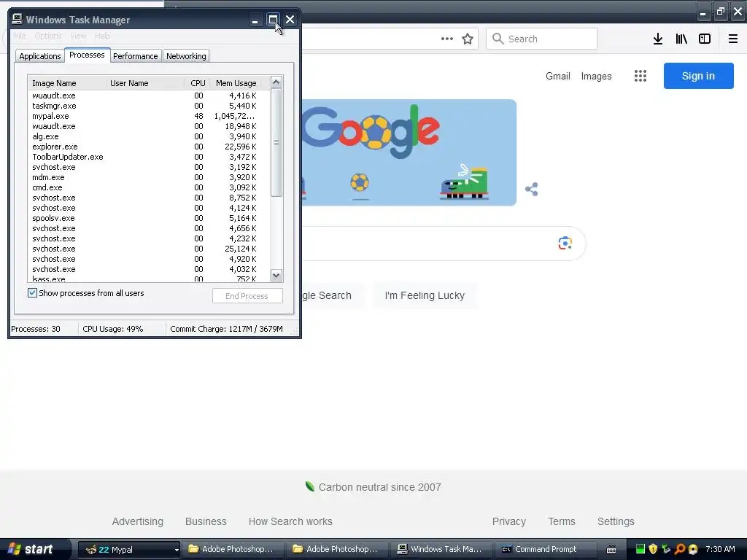
Task: Open the Task Manager Options menu
Action: (x=47, y=36)
